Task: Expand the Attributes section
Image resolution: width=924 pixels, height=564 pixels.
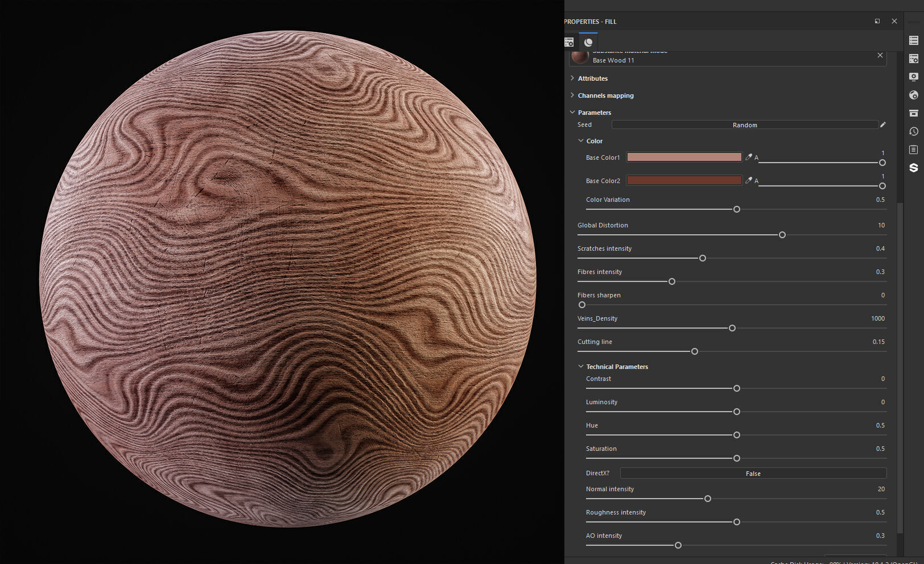Action: 572,78
